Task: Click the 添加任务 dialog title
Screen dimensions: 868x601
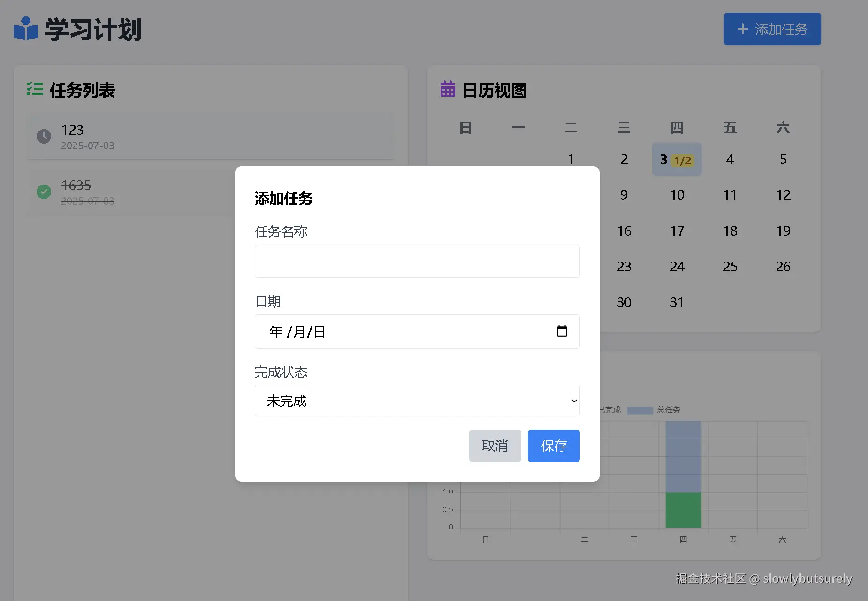Action: 283,198
